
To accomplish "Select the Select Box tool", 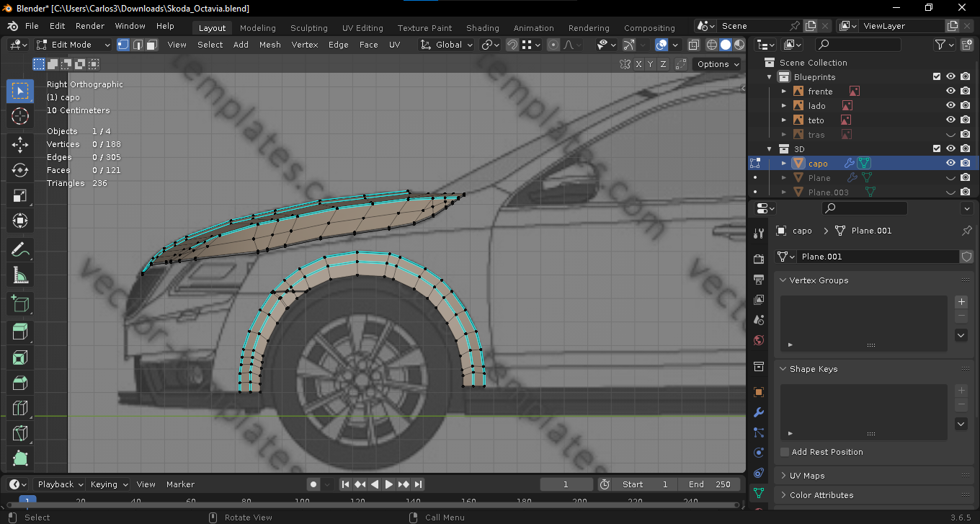I will pos(20,91).
